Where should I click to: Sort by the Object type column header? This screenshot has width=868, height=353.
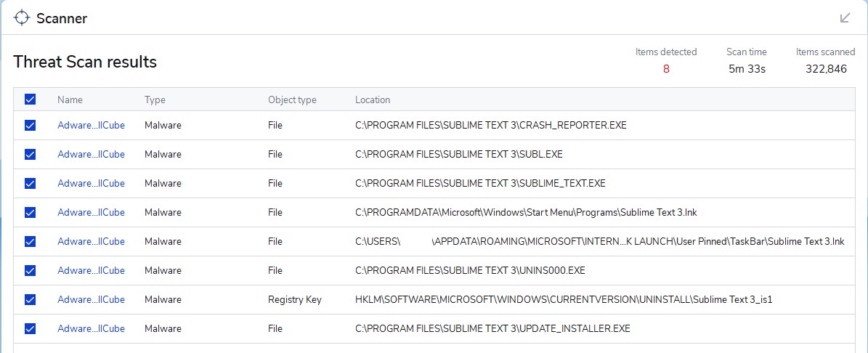pyautogui.click(x=292, y=100)
